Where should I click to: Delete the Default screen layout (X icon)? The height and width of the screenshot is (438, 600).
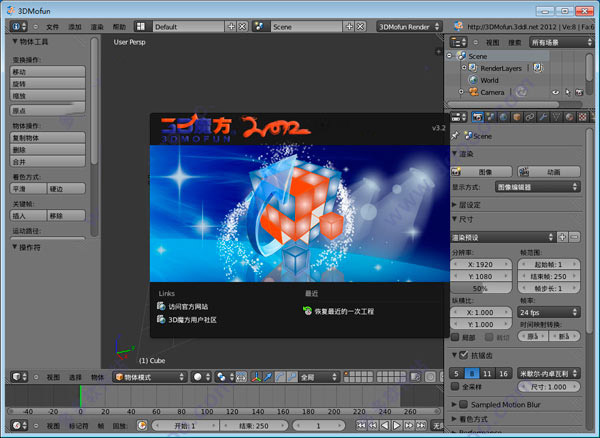coord(242,26)
